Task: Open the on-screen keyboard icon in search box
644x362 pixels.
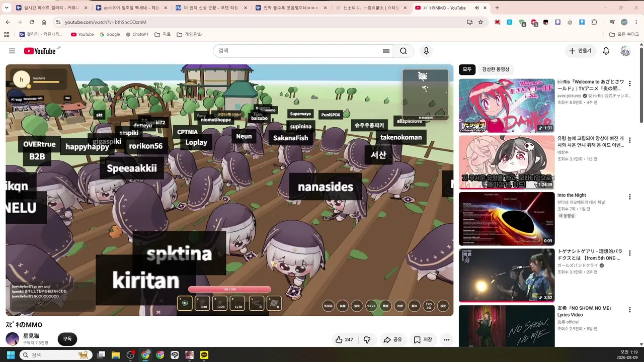Action: click(x=386, y=51)
